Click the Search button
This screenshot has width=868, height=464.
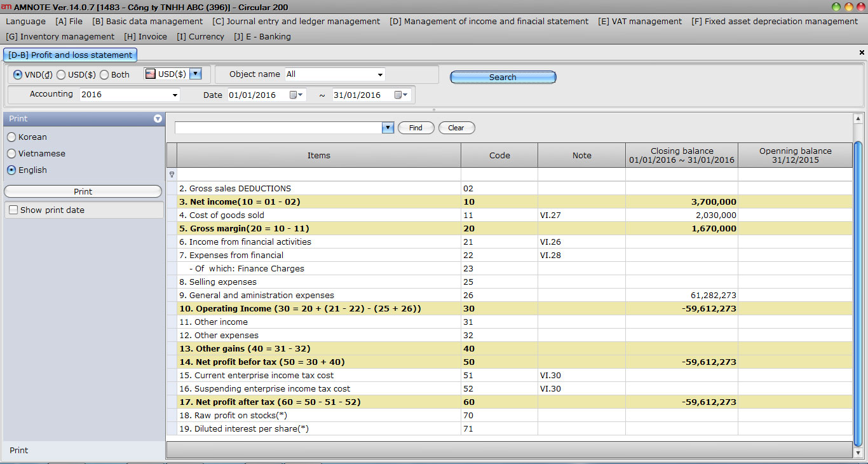(503, 78)
